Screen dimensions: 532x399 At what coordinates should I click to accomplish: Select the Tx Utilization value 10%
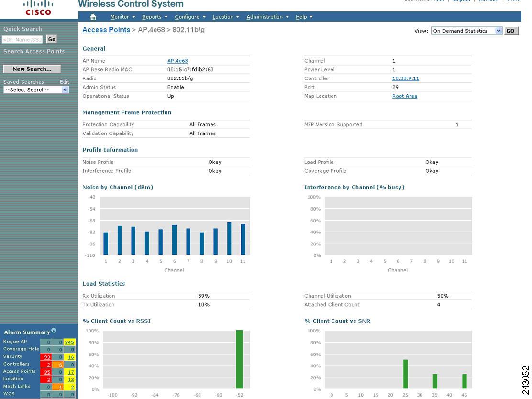204,305
